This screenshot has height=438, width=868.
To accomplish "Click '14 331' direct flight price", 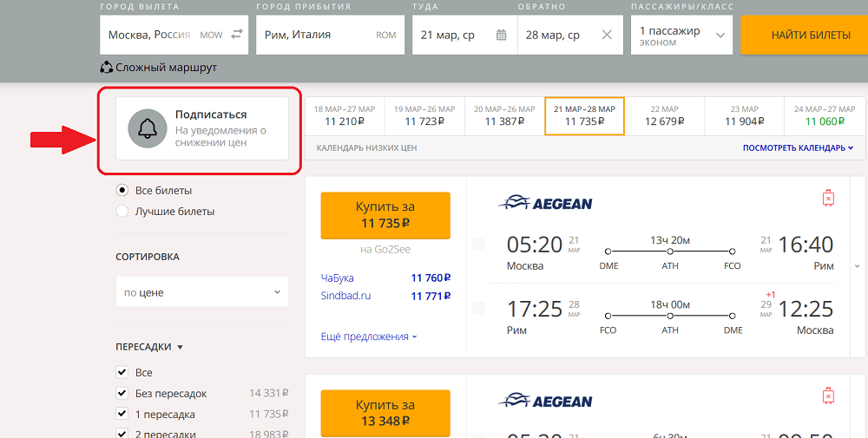I will [x=268, y=393].
